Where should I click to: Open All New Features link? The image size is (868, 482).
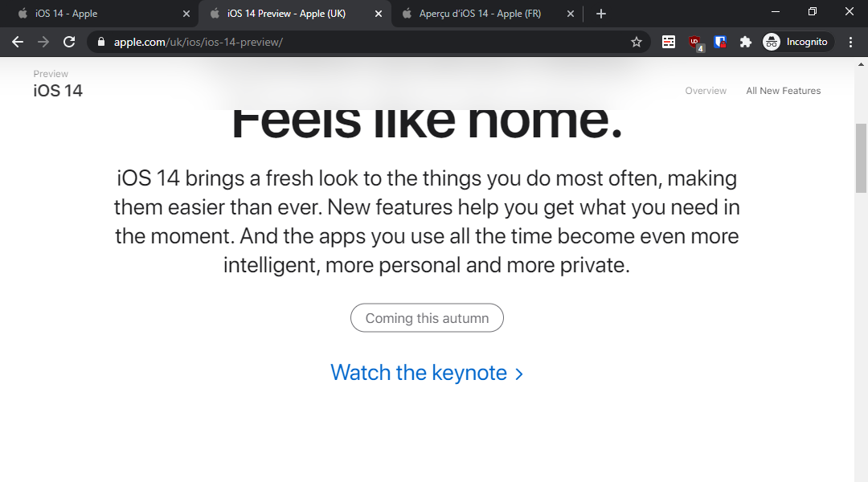(x=784, y=91)
